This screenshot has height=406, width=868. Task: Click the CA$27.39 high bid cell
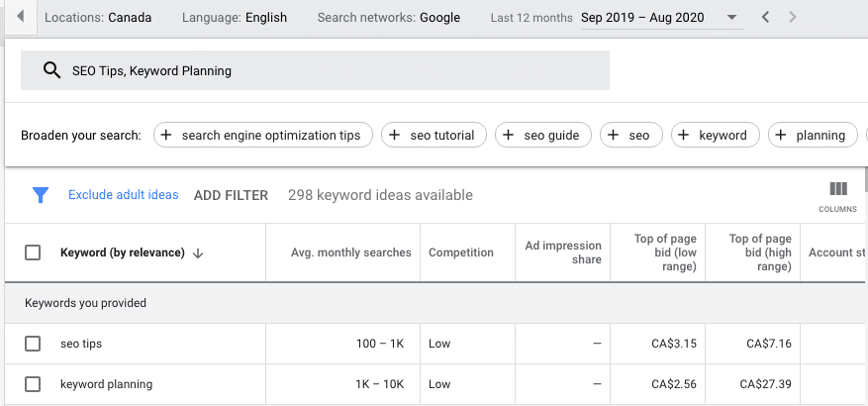(766, 384)
